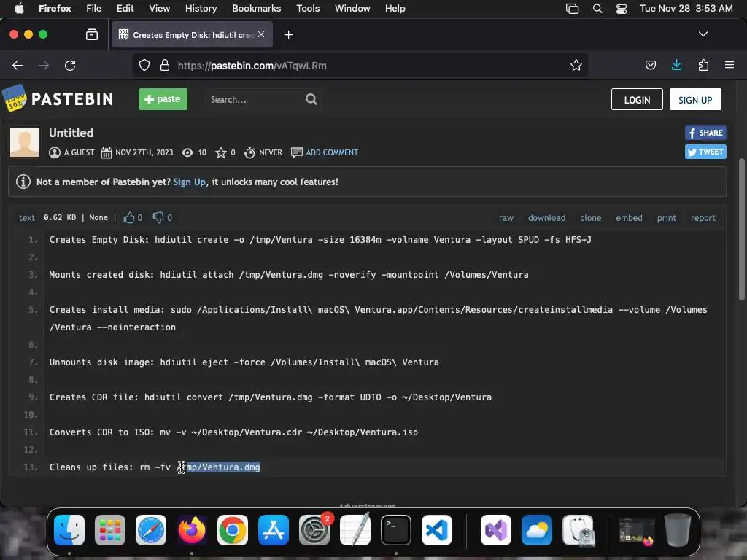Open a new tab with plus button
747x560 pixels.
(x=288, y=35)
